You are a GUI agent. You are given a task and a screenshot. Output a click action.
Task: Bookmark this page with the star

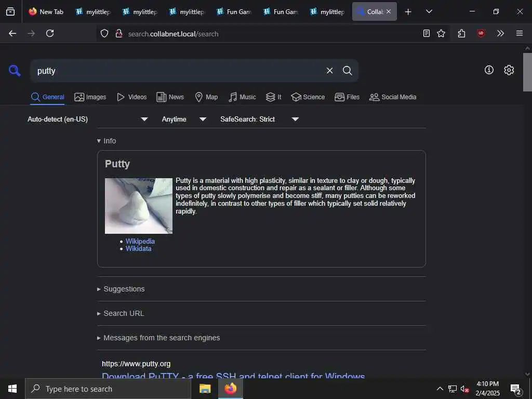[441, 33]
